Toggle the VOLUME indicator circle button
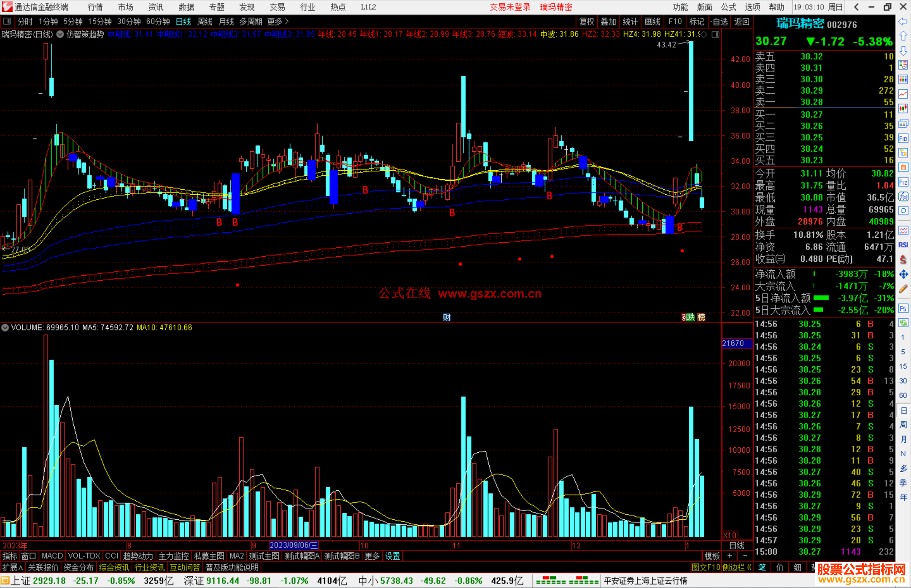The height and width of the screenshot is (588, 911). (5, 328)
